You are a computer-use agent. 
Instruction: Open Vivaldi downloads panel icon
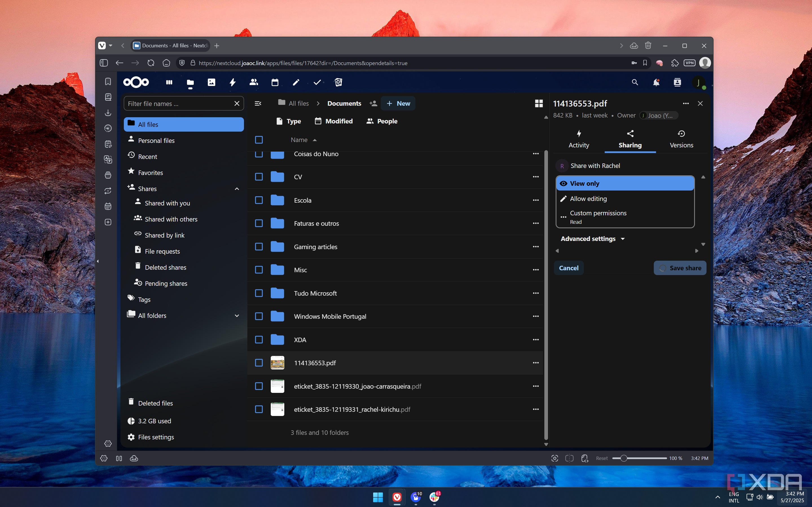(x=108, y=113)
